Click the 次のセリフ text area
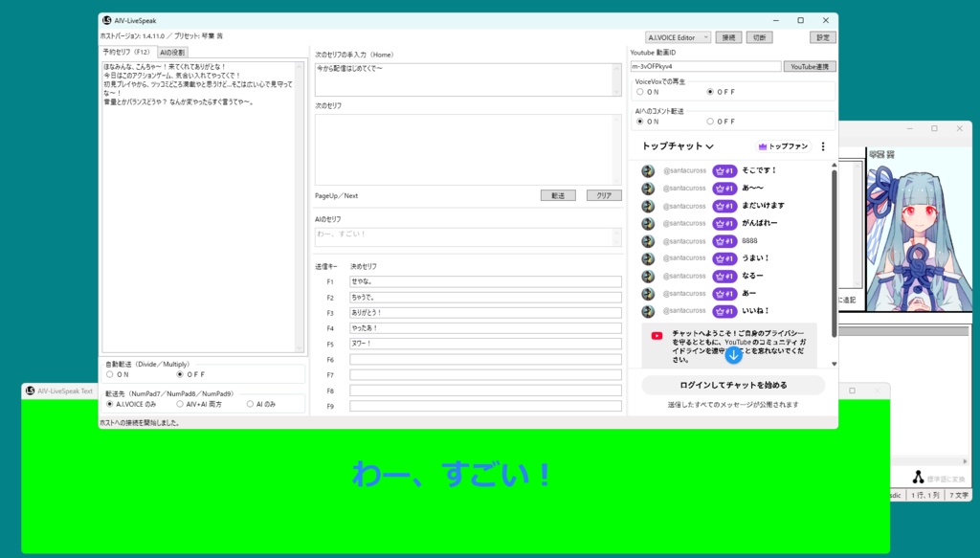This screenshot has height=558, width=980. (468, 149)
